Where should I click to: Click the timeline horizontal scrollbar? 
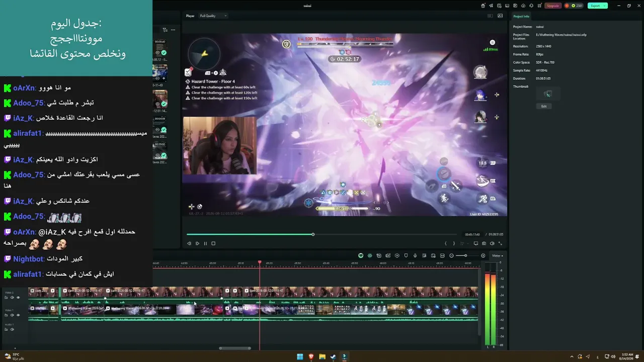coord(235,348)
